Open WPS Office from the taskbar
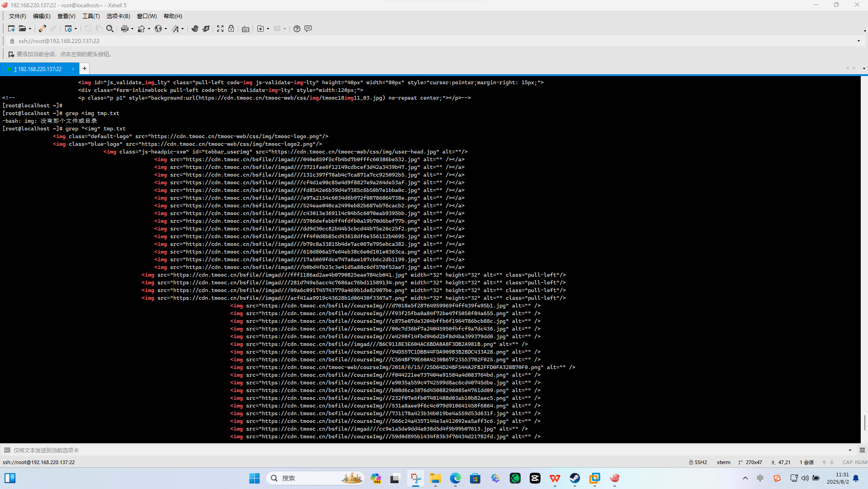 tap(555, 478)
